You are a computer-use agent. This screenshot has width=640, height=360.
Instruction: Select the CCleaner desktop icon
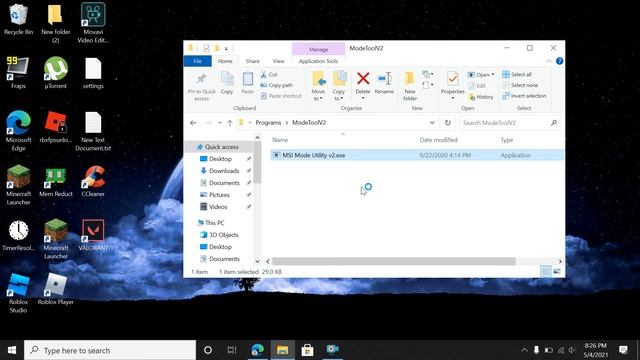(x=93, y=181)
